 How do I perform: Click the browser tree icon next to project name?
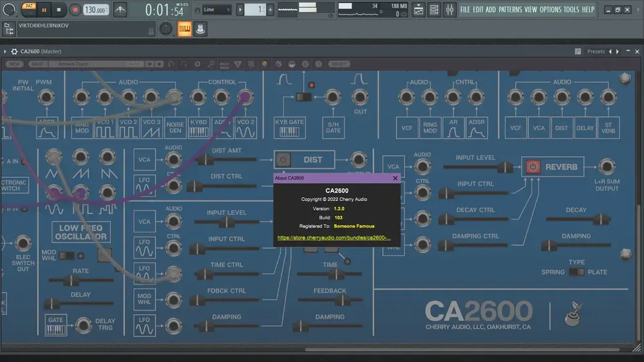click(x=8, y=29)
